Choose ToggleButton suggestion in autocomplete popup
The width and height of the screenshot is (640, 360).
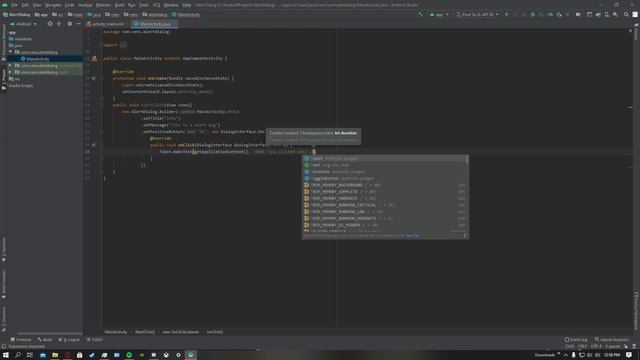(x=384, y=178)
